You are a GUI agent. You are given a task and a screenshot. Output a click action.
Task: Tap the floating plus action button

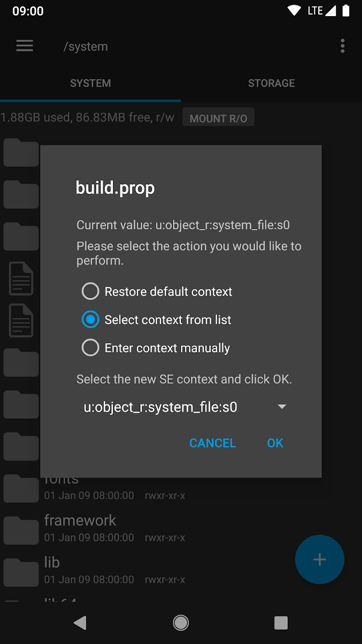point(319,559)
